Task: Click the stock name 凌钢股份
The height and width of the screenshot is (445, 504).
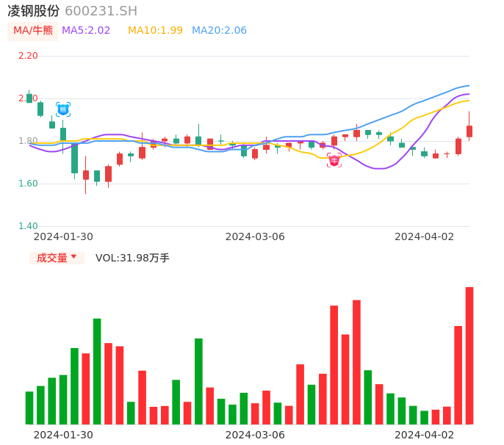Action: pos(34,11)
